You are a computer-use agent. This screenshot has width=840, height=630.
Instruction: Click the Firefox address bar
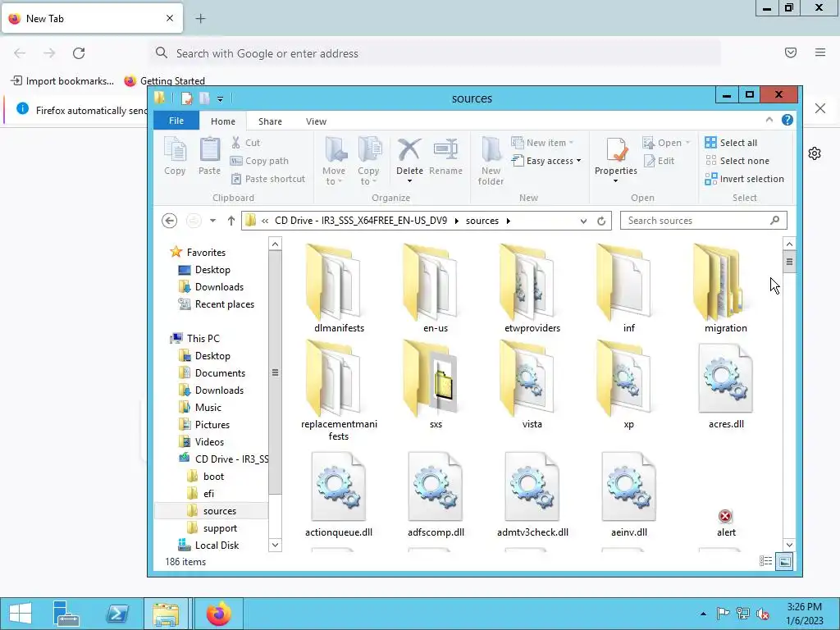point(435,53)
